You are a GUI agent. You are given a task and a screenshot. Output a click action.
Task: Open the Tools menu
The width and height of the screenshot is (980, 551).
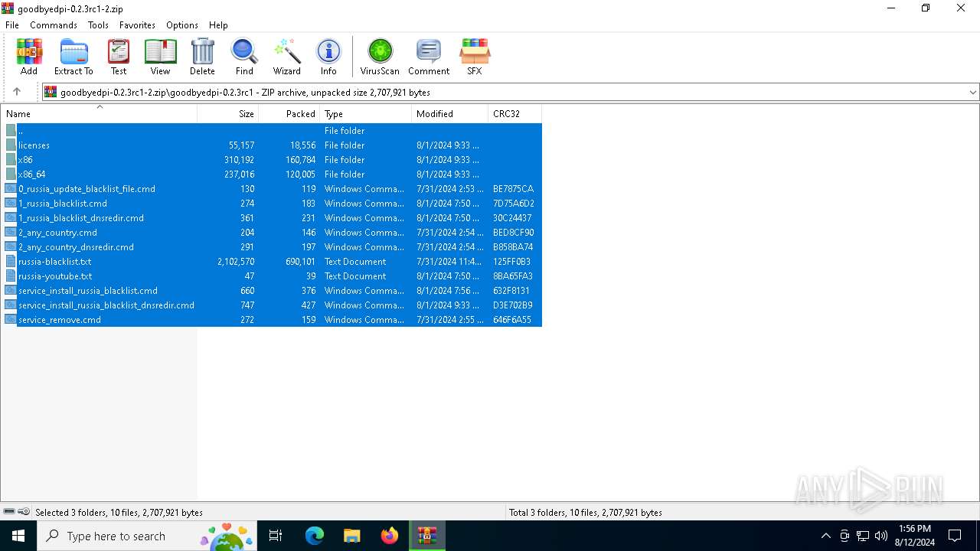[98, 25]
